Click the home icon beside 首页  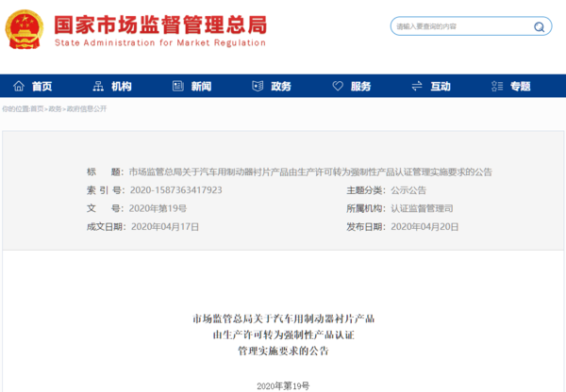coord(18,86)
